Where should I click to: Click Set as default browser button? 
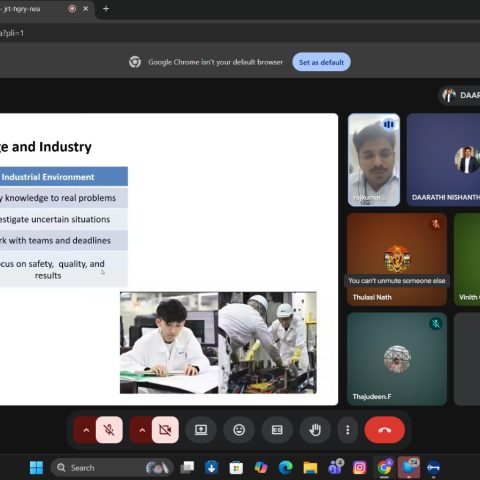coord(321,62)
